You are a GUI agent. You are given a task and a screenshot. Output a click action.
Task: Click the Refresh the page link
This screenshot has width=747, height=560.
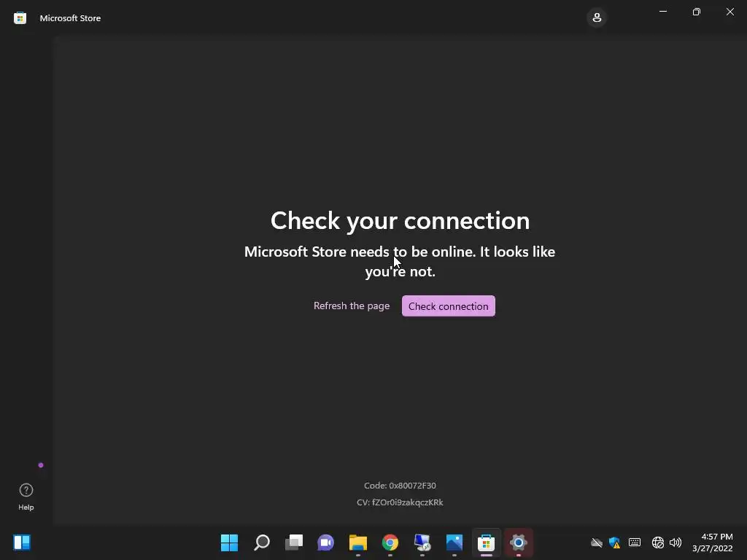352,306
